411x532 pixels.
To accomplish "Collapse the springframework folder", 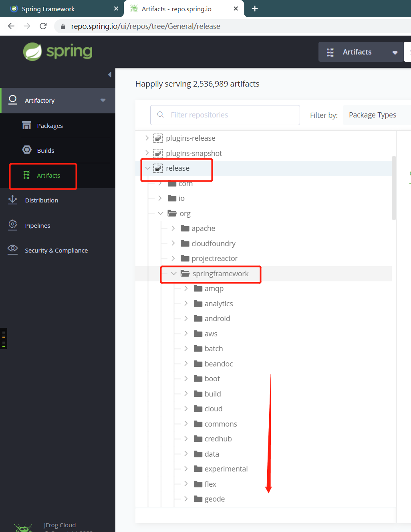I will [x=173, y=273].
